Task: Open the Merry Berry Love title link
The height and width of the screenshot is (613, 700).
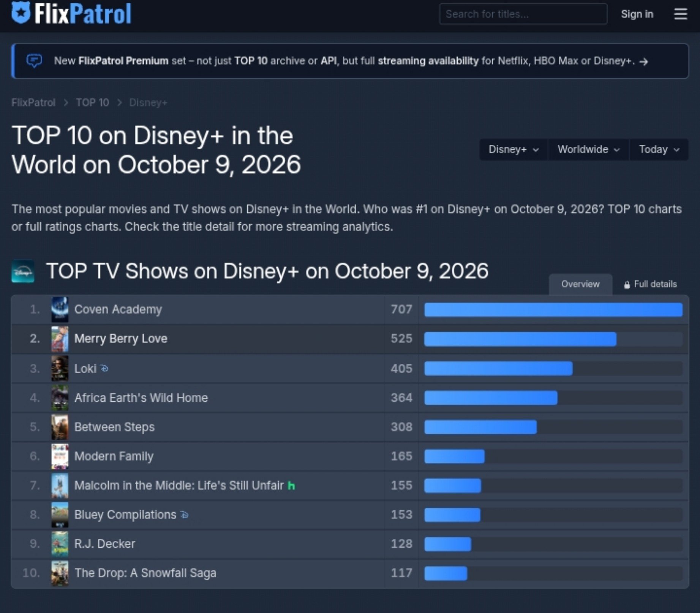Action: click(x=121, y=339)
